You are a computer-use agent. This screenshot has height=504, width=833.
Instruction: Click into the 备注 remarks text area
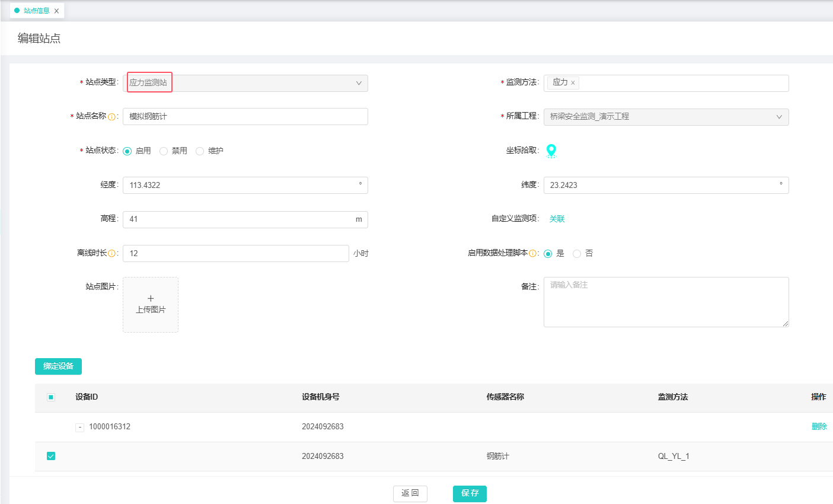666,302
